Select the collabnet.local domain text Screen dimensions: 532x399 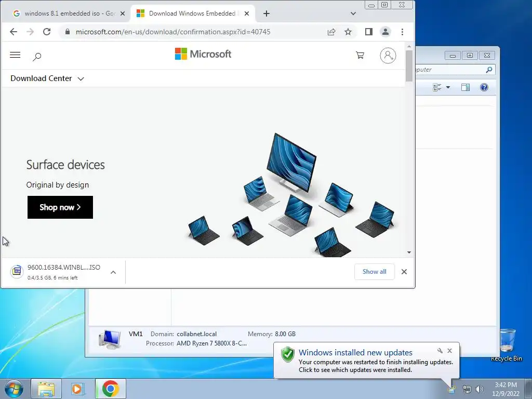pos(196,334)
